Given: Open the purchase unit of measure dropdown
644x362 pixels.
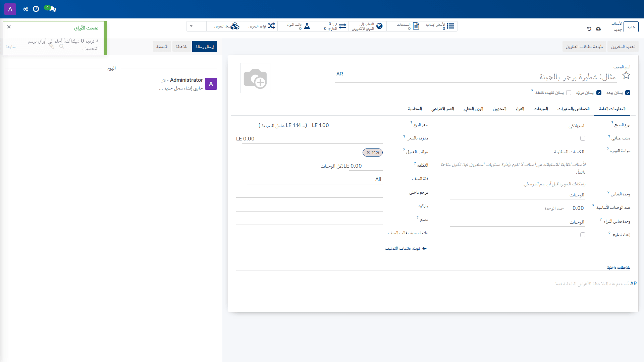Looking at the screenshot, I should tap(518, 222).
